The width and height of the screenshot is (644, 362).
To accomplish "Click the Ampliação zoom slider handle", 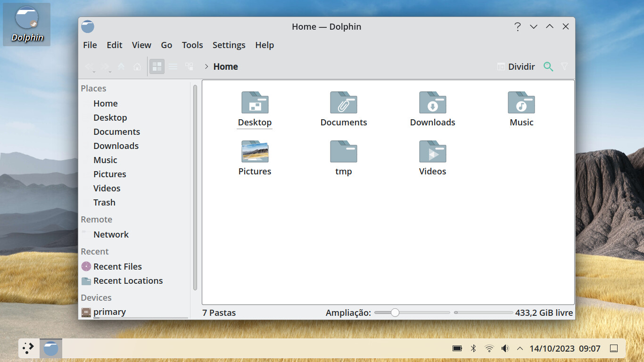I will click(x=395, y=313).
